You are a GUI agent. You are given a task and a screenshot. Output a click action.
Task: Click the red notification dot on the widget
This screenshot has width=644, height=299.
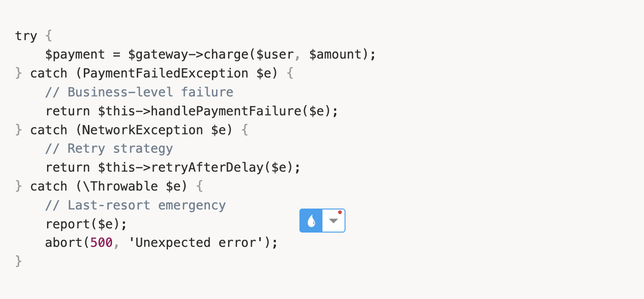point(340,213)
